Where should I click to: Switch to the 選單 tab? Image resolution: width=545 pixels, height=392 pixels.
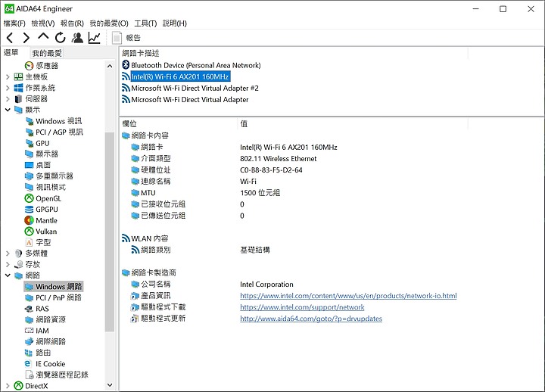tap(11, 52)
